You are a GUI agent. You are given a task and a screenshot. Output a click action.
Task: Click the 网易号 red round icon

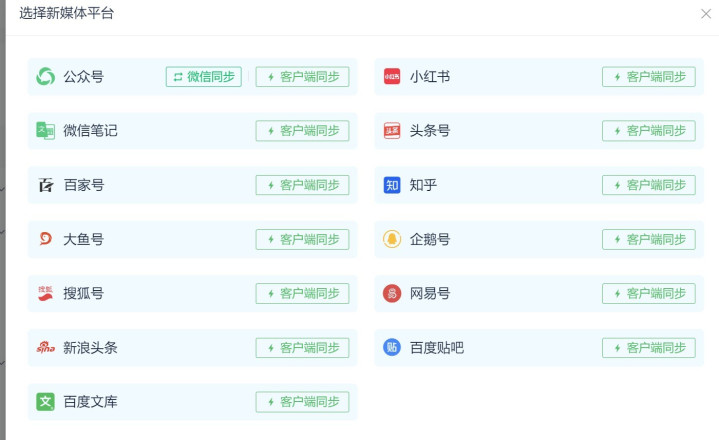click(392, 293)
